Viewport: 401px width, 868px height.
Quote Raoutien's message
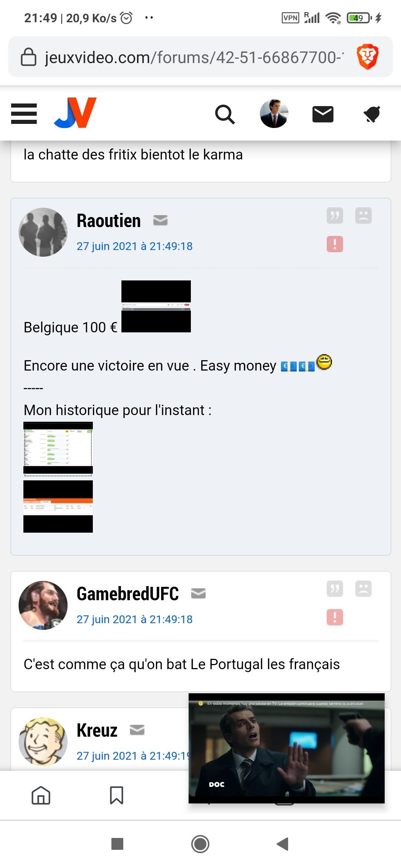(x=335, y=215)
